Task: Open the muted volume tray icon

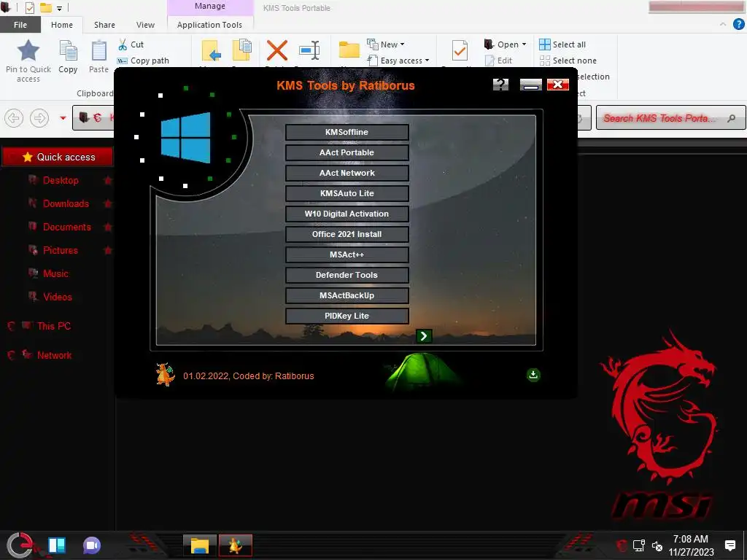Action: point(657,545)
